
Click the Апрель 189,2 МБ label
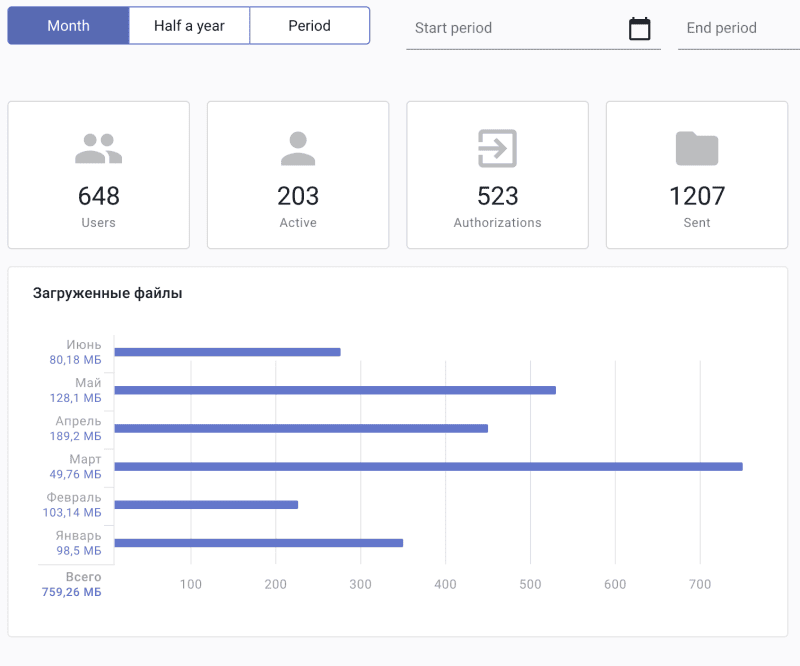pyautogui.click(x=78, y=428)
